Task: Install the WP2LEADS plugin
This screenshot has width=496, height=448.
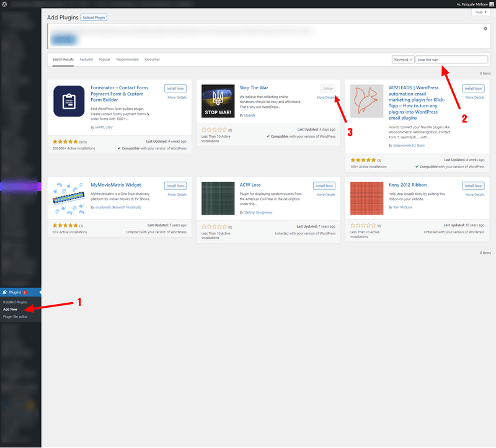Action: [x=473, y=89]
